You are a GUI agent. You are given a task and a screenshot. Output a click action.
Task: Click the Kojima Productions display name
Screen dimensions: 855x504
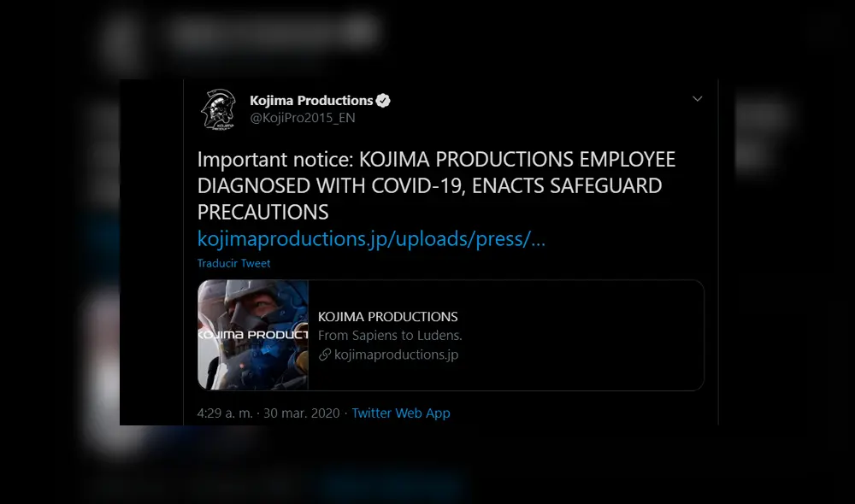(312, 100)
